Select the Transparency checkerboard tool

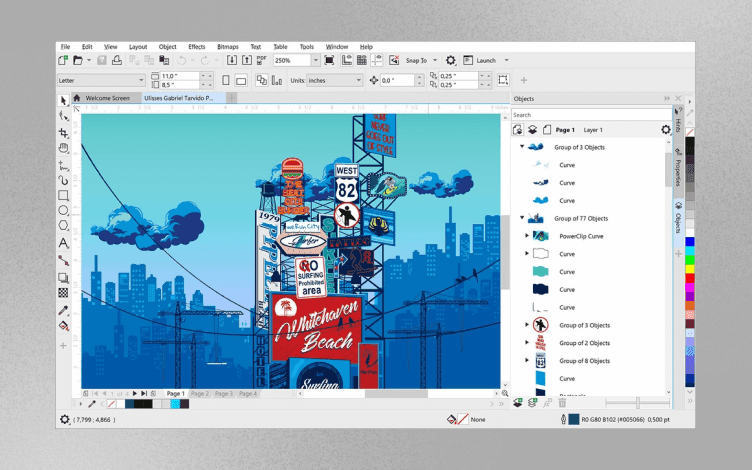pos(63,293)
